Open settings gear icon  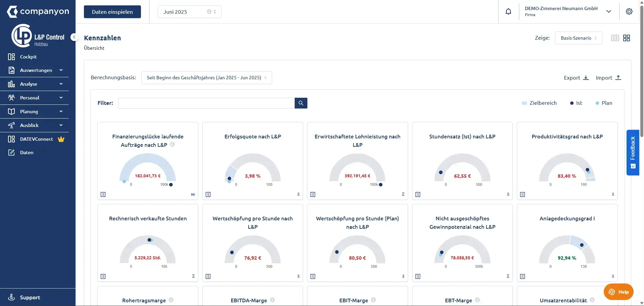click(629, 11)
